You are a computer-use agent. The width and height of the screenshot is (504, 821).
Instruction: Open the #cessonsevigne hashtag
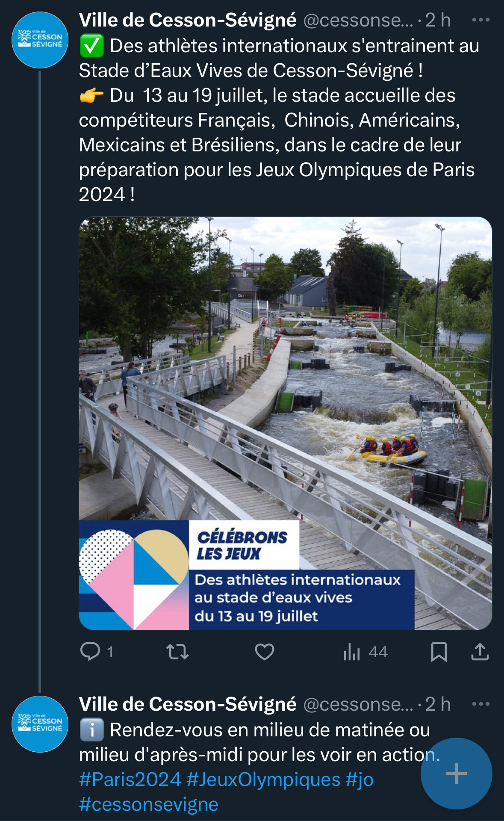pyautogui.click(x=149, y=804)
